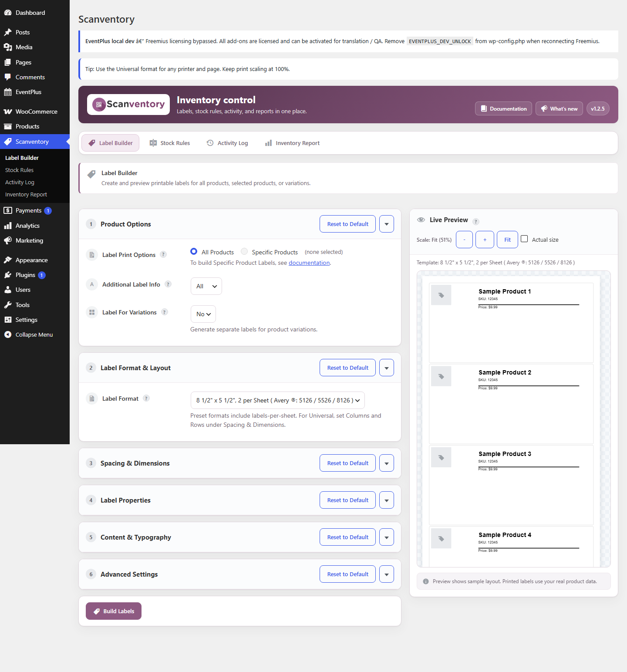Click the Products archive icon
This screenshot has width=627, height=672.
(8, 126)
